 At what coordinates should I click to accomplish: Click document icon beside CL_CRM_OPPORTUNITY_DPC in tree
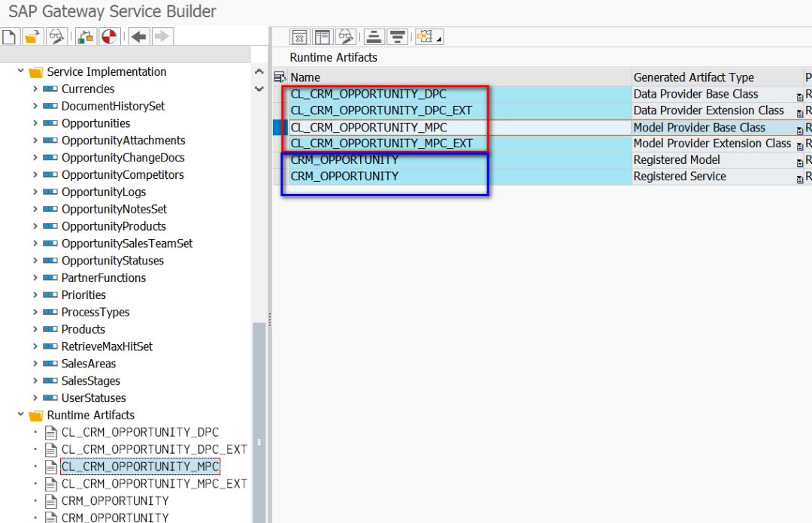click(51, 432)
